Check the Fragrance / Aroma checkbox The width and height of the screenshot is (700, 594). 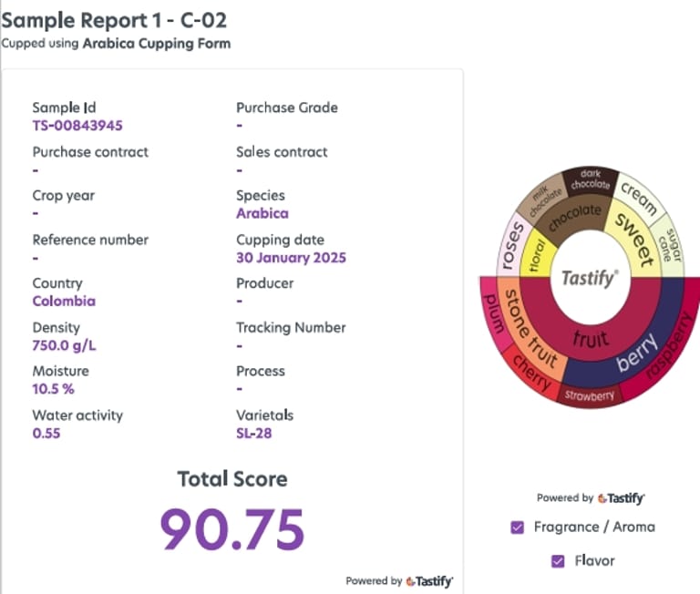[518, 527]
